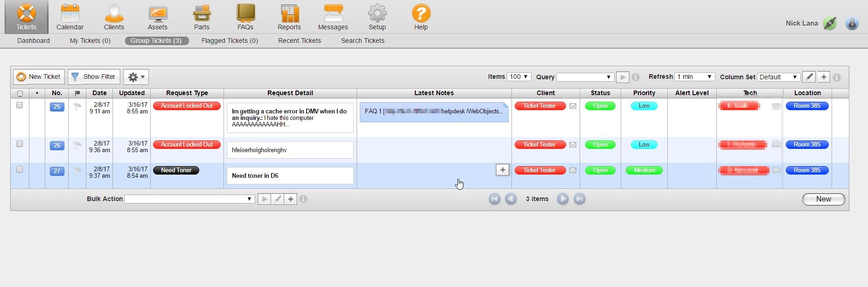Open ticket number 27
Screen dimensions: 868x287
(57, 171)
